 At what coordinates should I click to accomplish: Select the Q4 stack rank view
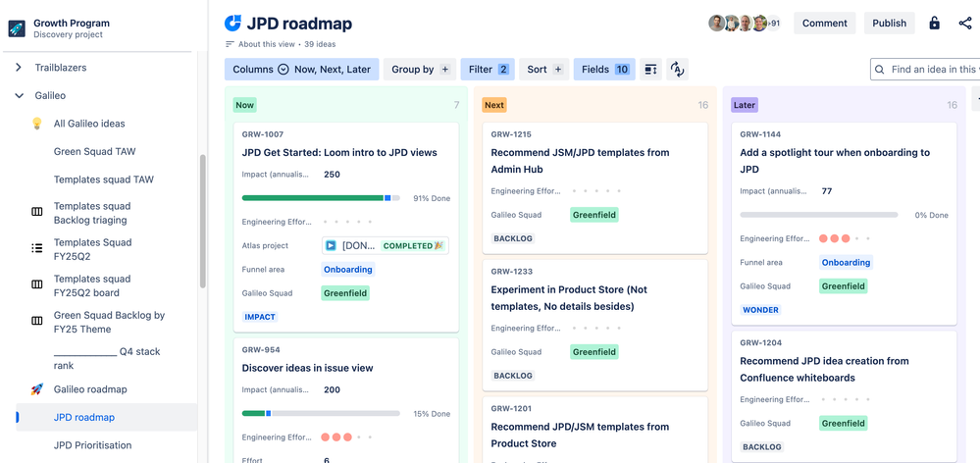click(107, 359)
